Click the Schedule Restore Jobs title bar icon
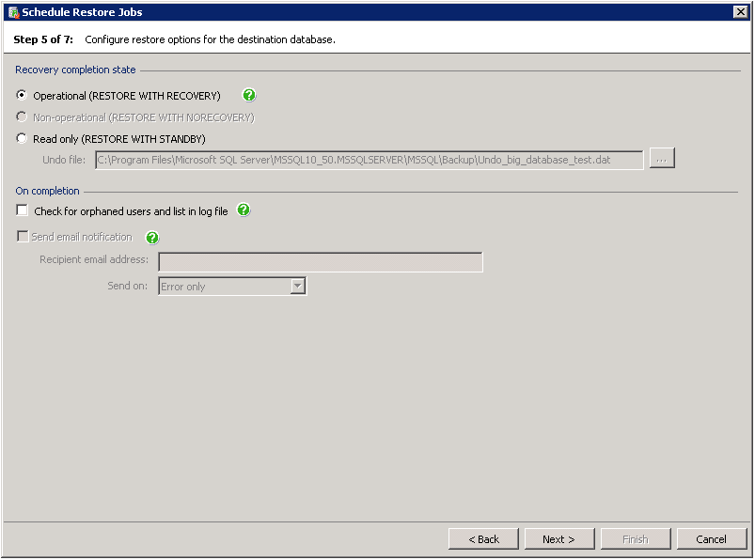The width and height of the screenshot is (755, 560). coord(13,12)
